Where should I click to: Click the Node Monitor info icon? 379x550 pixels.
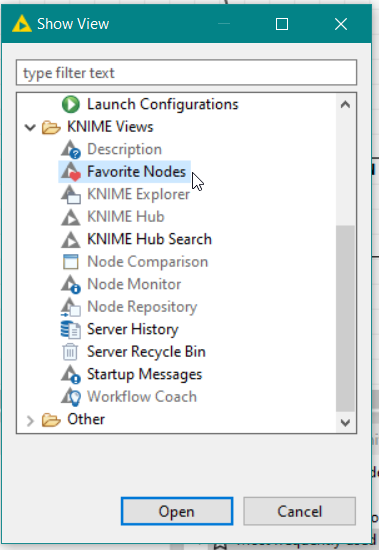pyautogui.click(x=71, y=284)
